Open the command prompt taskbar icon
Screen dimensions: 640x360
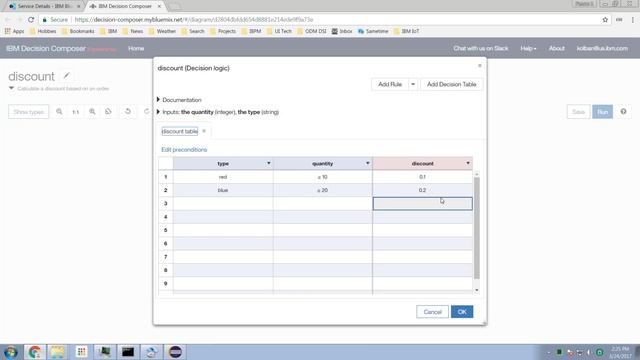(128, 352)
